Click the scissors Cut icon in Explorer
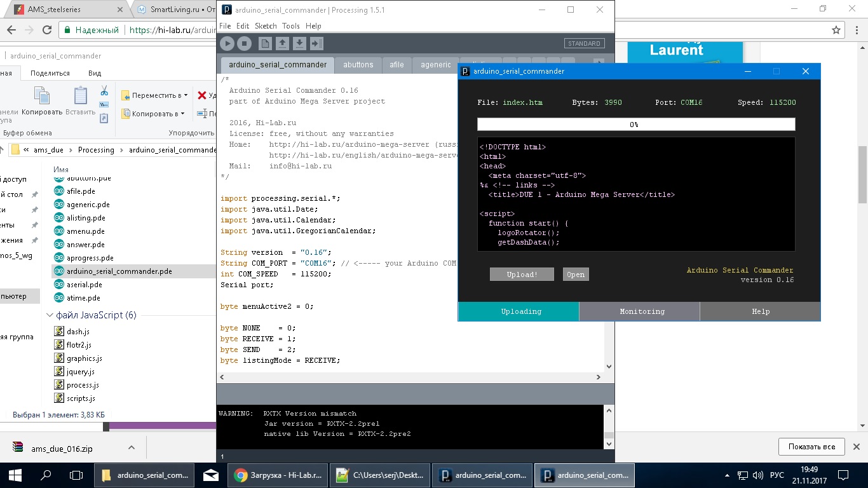The height and width of the screenshot is (488, 868). point(104,91)
